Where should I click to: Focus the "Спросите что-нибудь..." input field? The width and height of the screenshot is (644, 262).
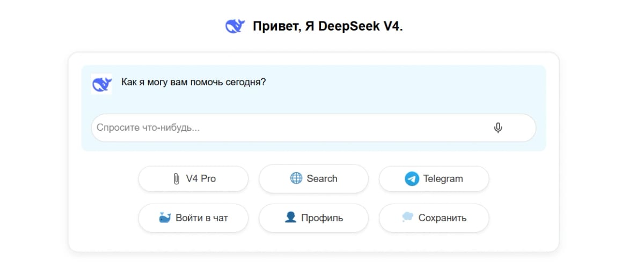point(313,128)
